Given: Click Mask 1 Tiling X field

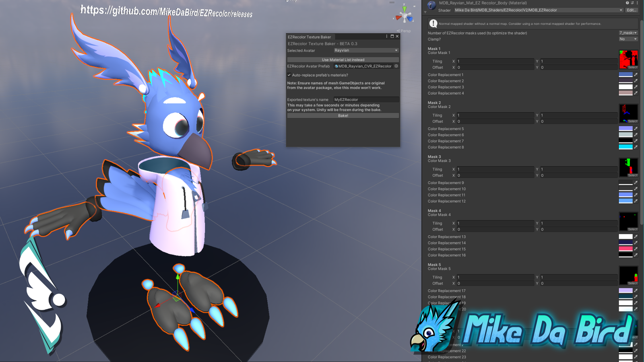Looking at the screenshot, I should click(495, 61).
